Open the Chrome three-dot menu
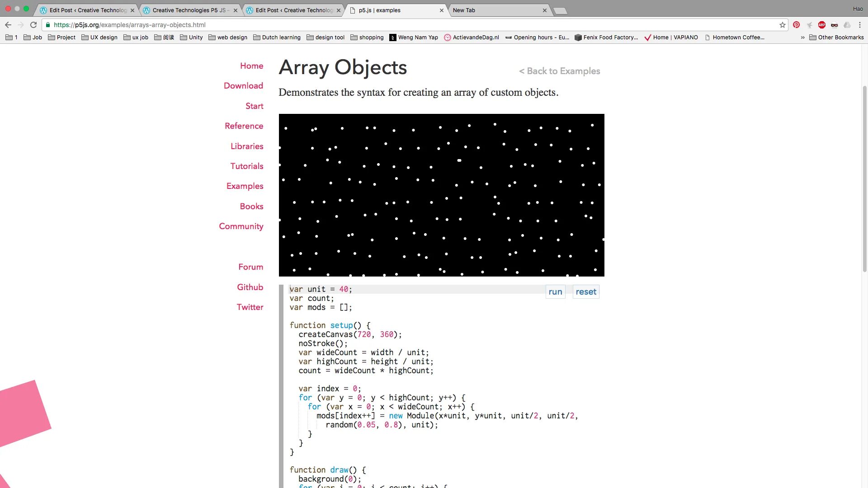868x488 pixels. pos(860,25)
